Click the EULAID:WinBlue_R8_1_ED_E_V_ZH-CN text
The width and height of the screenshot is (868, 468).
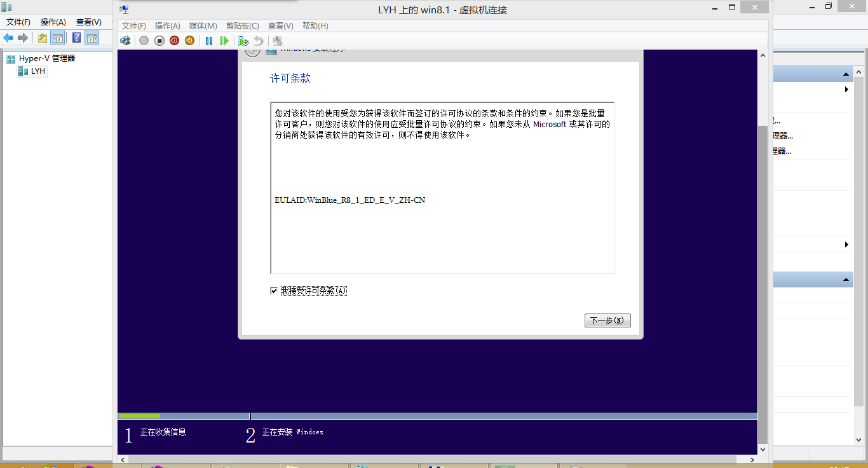pyautogui.click(x=350, y=200)
